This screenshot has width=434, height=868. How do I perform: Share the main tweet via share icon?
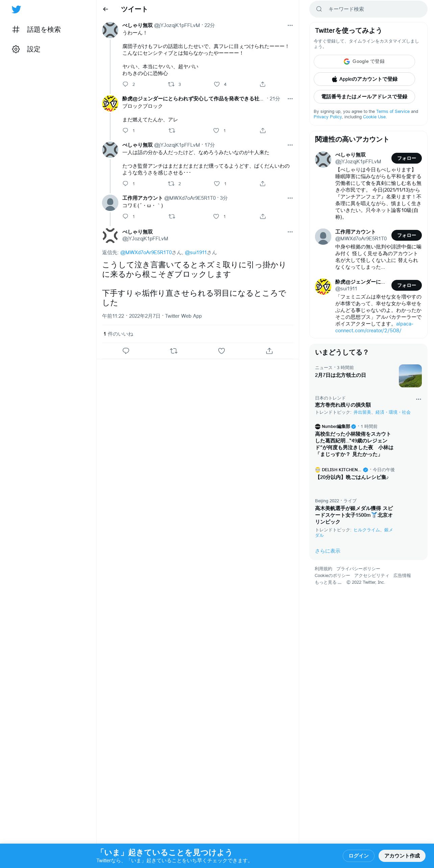click(269, 351)
